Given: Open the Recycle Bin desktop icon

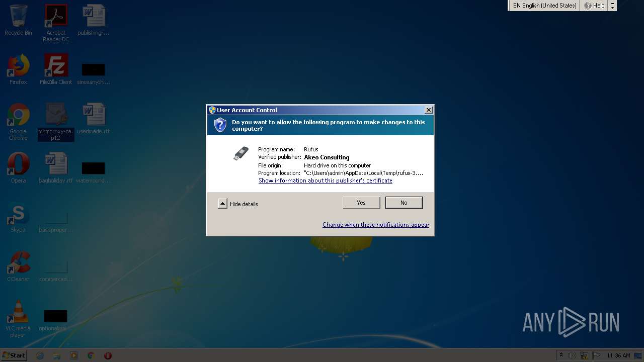Looking at the screenshot, I should (x=18, y=20).
